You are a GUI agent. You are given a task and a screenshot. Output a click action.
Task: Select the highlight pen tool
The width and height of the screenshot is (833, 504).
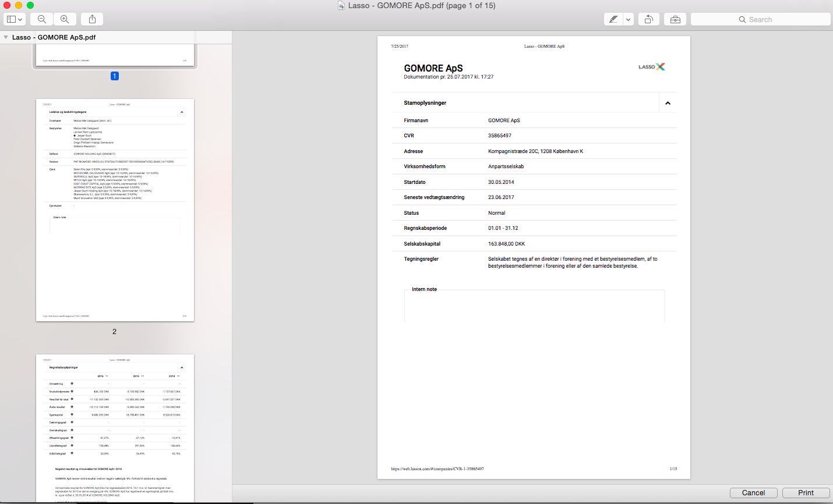(x=613, y=19)
